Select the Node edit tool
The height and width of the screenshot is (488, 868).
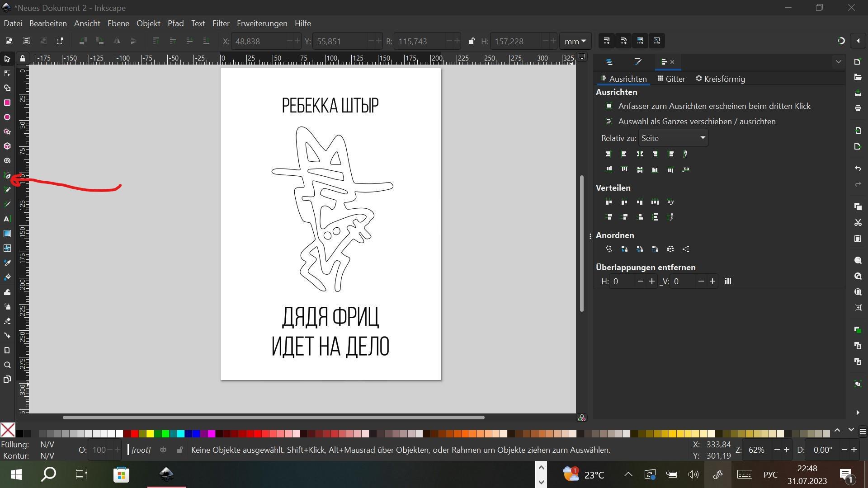(7, 73)
